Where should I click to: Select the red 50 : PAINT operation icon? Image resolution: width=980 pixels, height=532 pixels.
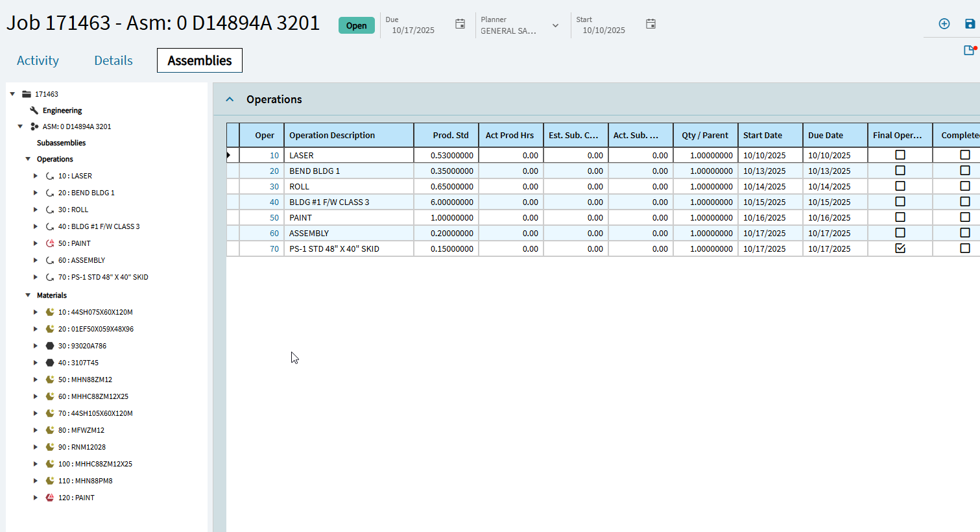(x=50, y=243)
